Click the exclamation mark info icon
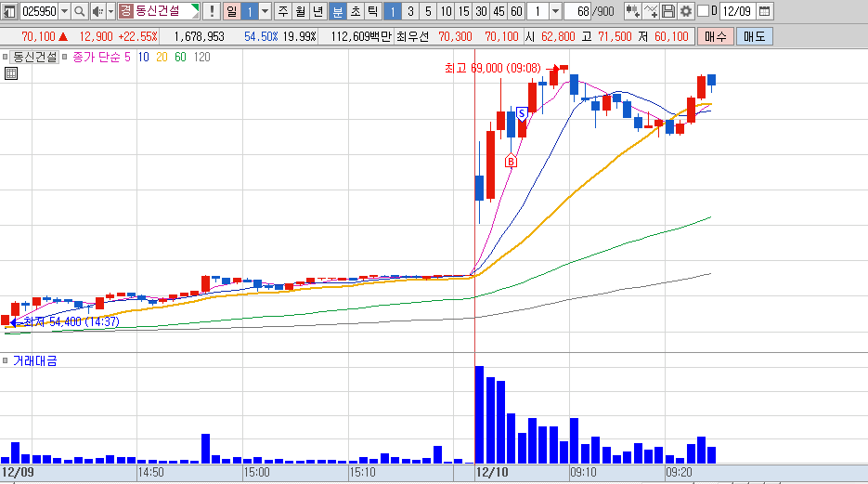This screenshot has height=484, width=868. pyautogui.click(x=212, y=11)
